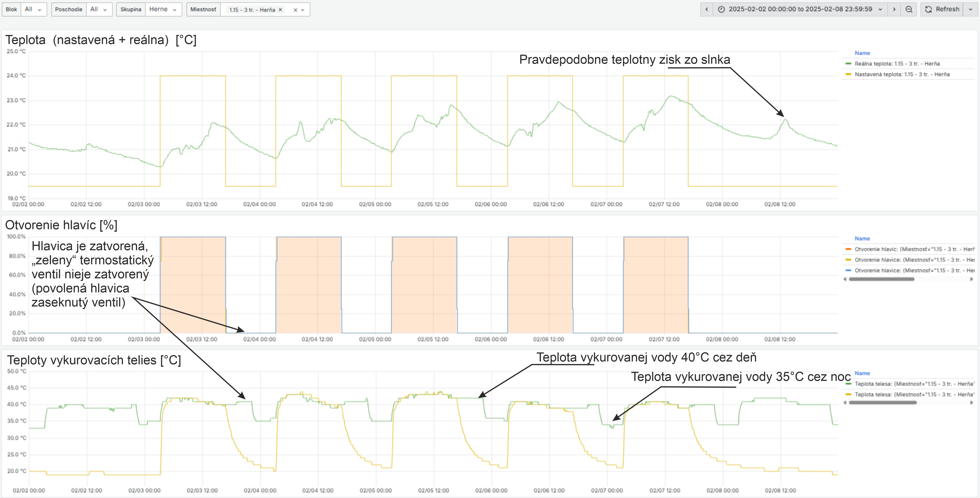Click the valve-opening legend horizontal scrollbar

881,279
